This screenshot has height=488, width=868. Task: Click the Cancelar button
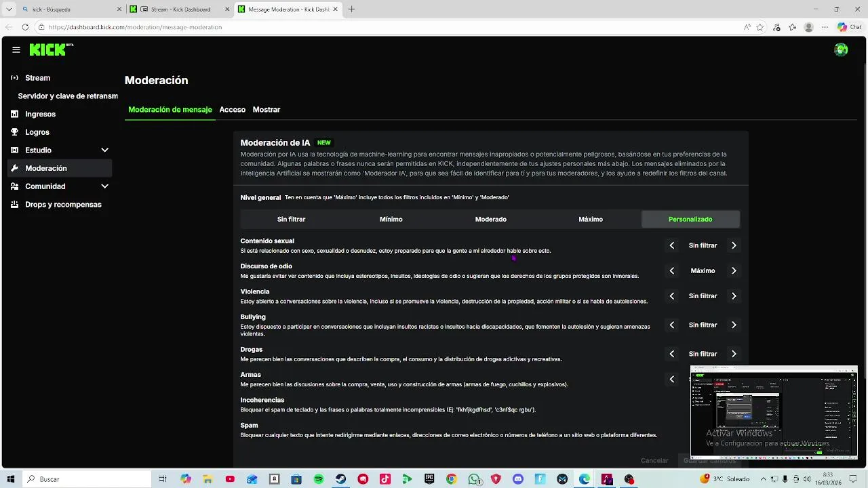[654, 461]
